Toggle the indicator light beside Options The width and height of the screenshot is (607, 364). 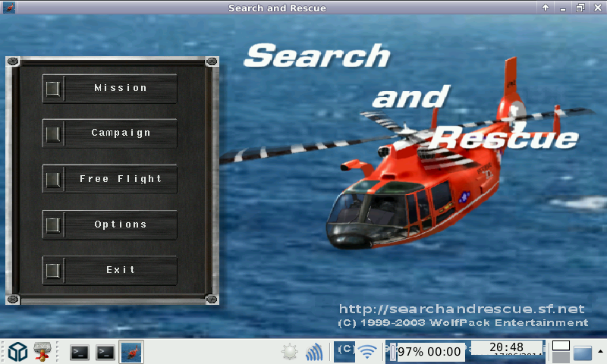pos(52,225)
